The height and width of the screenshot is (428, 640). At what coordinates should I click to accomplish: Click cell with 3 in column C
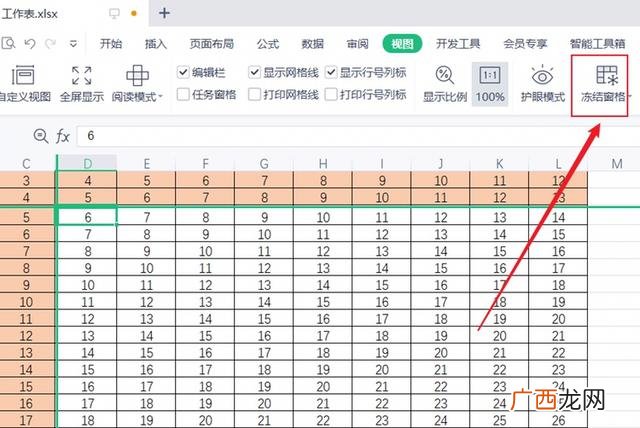[x=27, y=180]
